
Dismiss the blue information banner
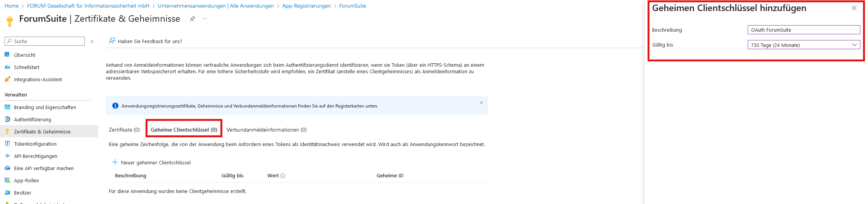tap(481, 103)
